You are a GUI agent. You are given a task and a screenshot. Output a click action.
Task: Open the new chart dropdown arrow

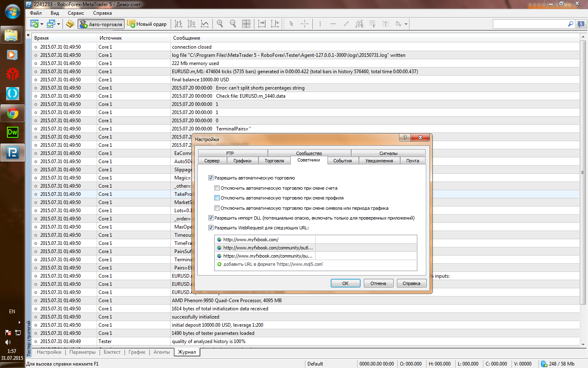[42, 24]
